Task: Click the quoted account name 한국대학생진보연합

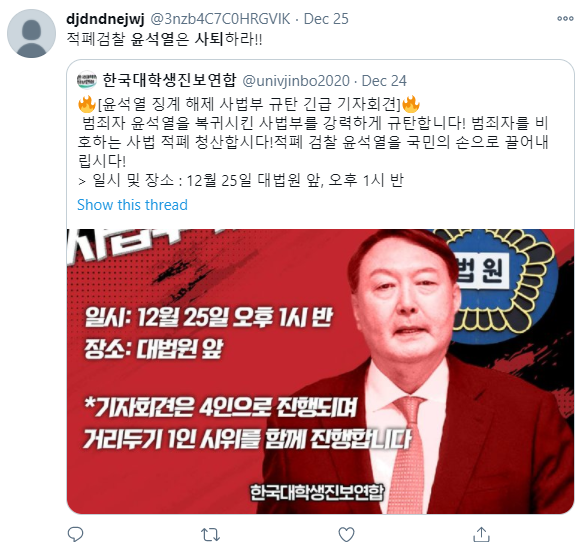Action: pyautogui.click(x=169, y=80)
